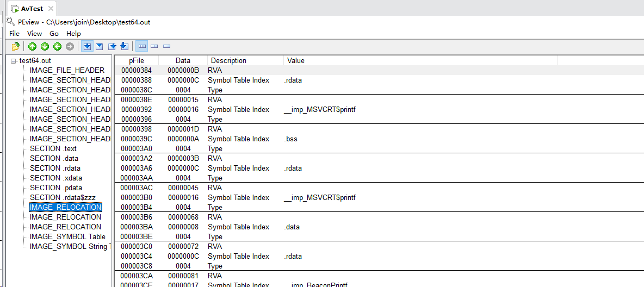Click the Data cell 0000000B

(183, 70)
